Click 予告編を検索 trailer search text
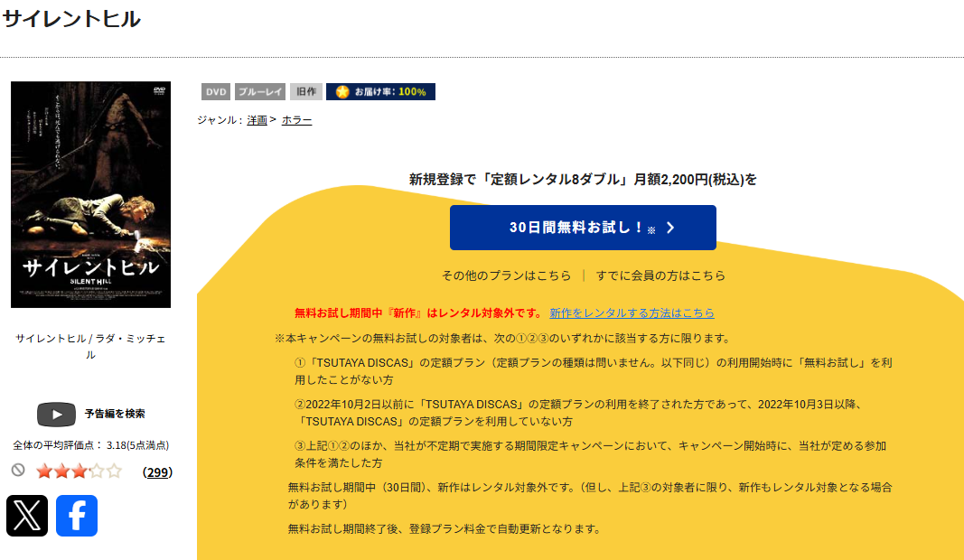 coord(115,414)
